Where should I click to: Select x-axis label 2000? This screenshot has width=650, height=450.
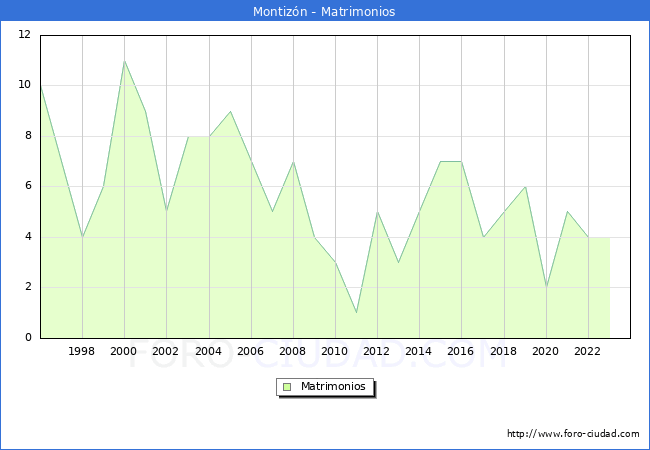click(123, 351)
